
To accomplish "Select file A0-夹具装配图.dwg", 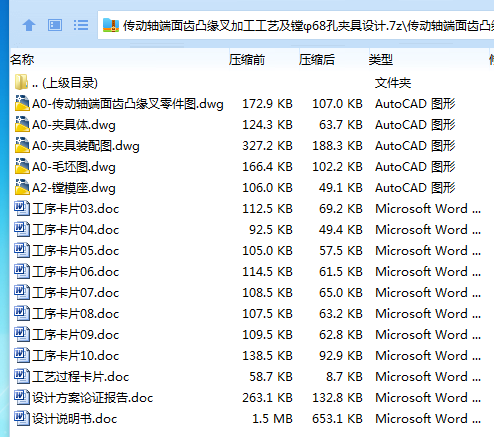I will coord(86,146).
